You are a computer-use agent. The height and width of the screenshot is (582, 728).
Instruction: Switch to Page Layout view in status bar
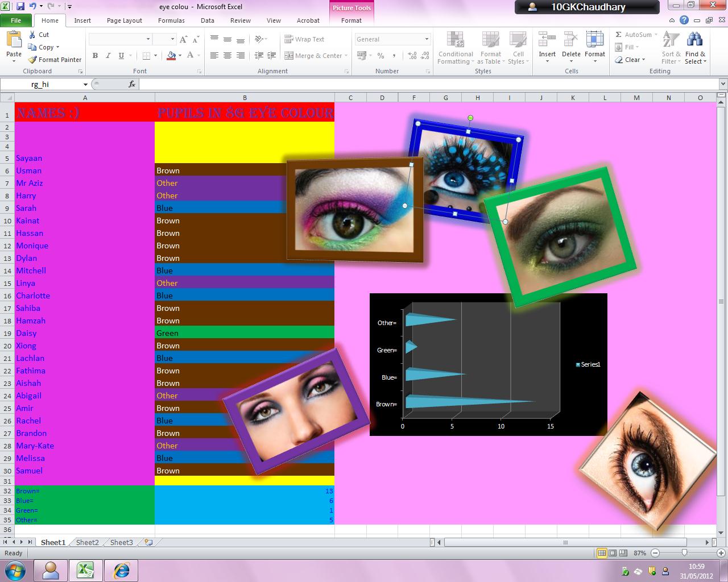point(613,552)
